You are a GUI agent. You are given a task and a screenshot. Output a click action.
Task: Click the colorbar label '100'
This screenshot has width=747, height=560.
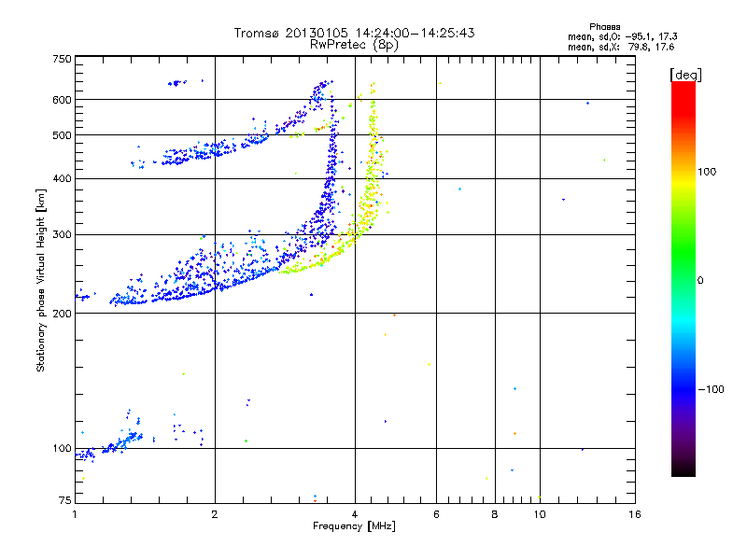tap(707, 172)
